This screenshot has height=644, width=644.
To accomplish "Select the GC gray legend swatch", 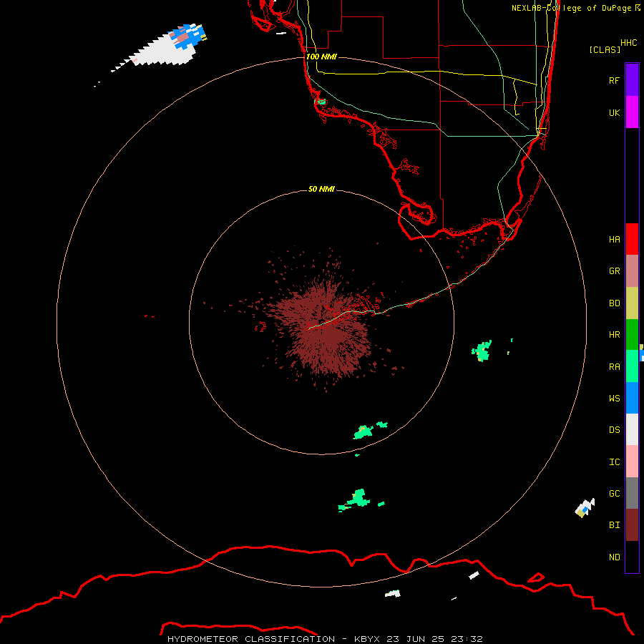I will [632, 493].
